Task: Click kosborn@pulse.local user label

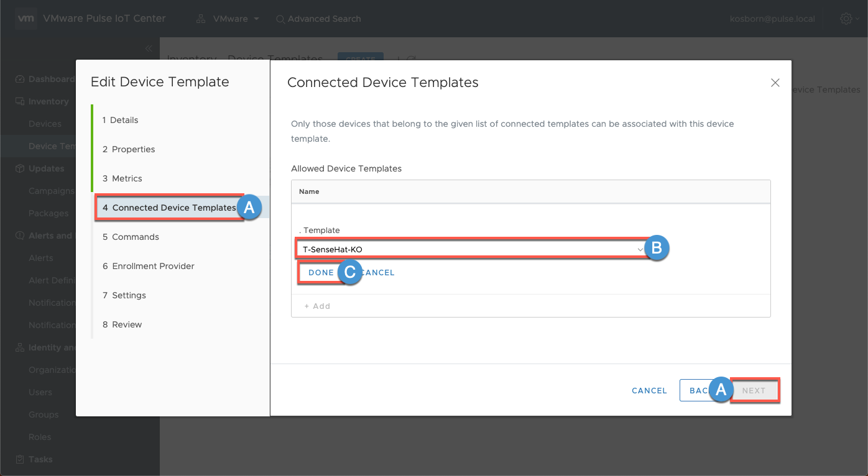Action: pyautogui.click(x=772, y=19)
